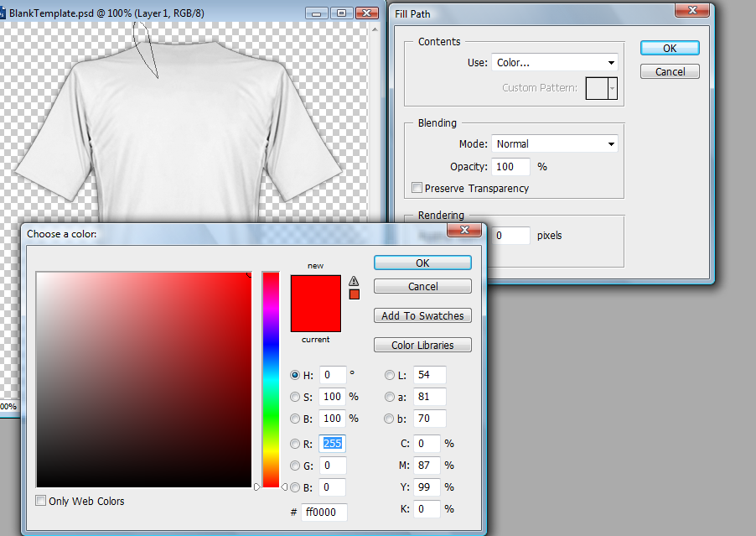Click the C cyan percentage field
Viewport: 756px width, 536px height.
coord(427,444)
